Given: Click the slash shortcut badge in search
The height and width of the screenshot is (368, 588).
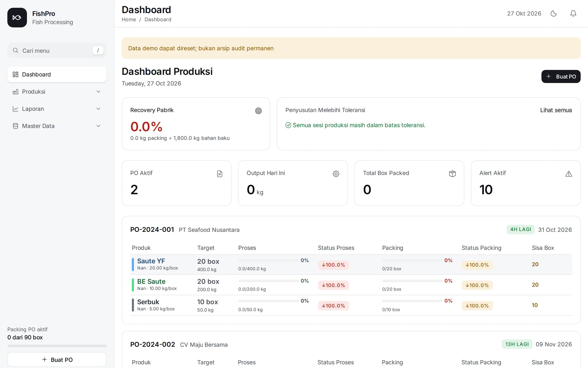Looking at the screenshot, I should 98,50.
